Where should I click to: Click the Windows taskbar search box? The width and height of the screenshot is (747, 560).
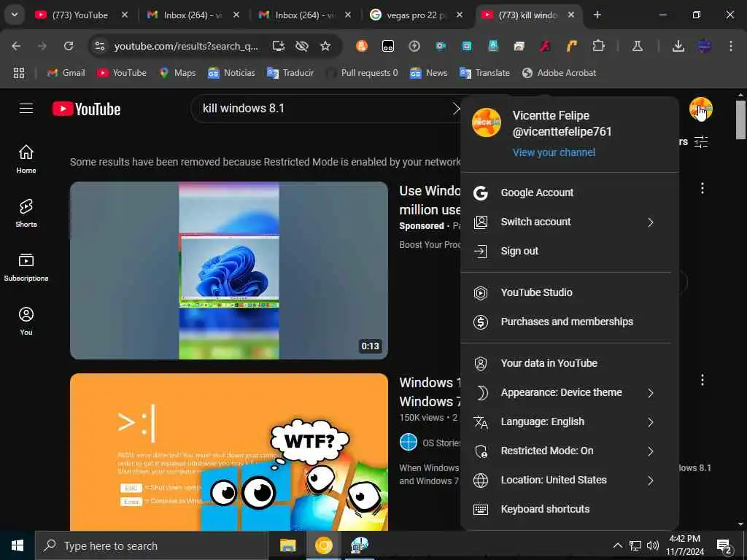pos(151,545)
